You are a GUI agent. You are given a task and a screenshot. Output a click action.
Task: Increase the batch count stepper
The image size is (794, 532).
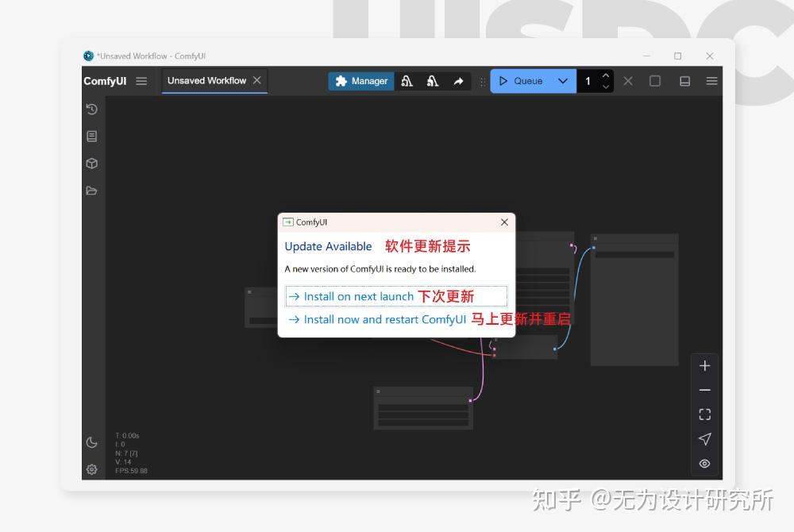pyautogui.click(x=605, y=76)
